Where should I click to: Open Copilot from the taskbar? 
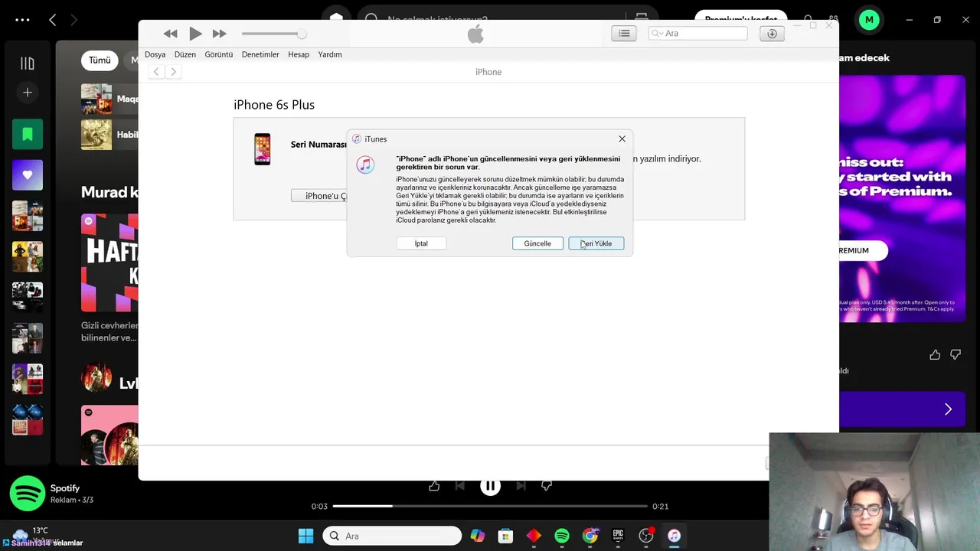click(x=477, y=536)
